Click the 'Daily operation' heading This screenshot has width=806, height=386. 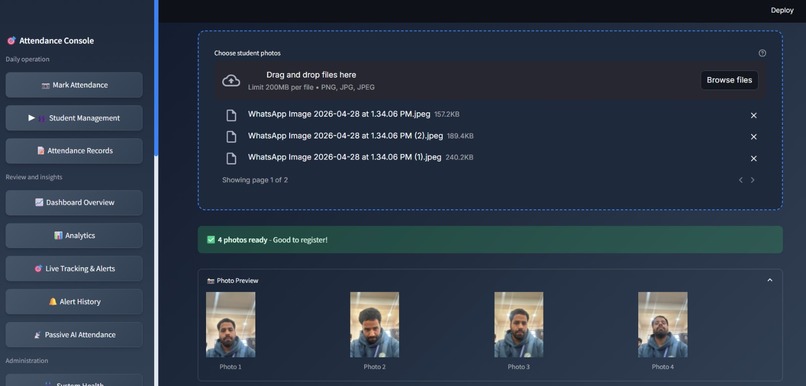(x=28, y=59)
